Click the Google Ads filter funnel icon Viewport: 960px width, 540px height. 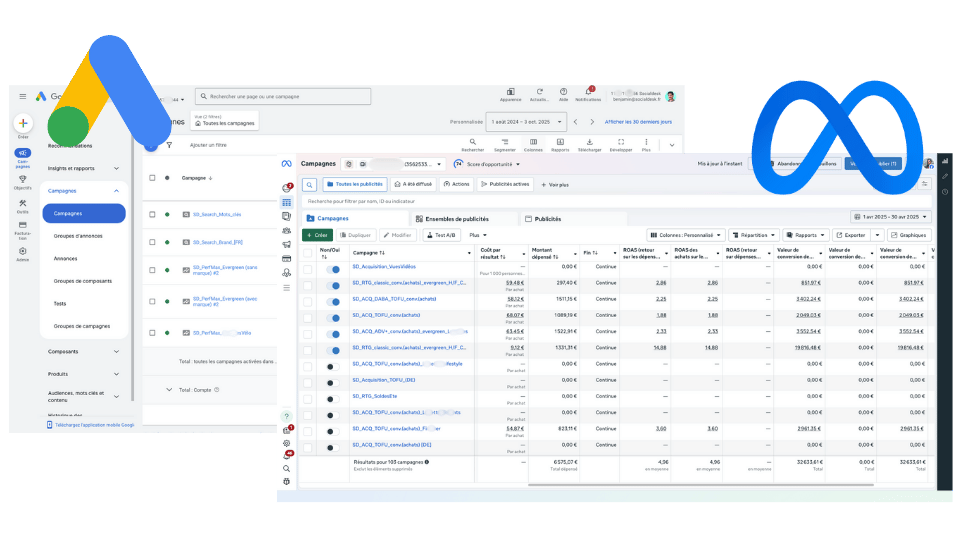169,145
